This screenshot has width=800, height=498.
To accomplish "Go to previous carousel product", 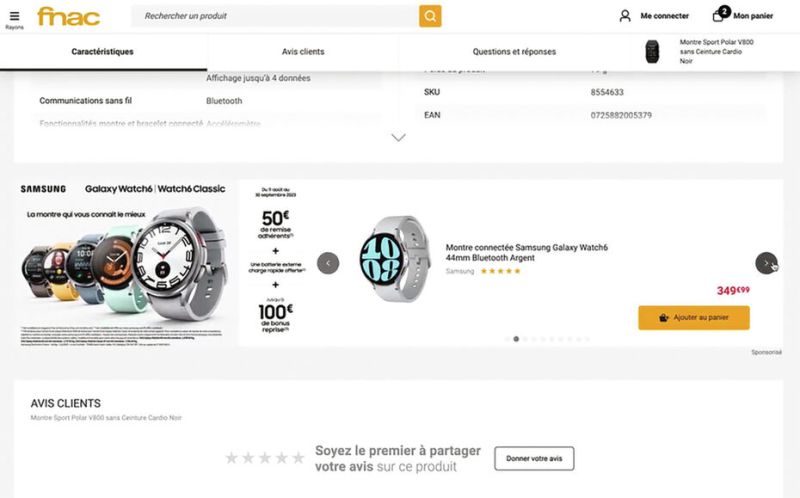I will [328, 263].
